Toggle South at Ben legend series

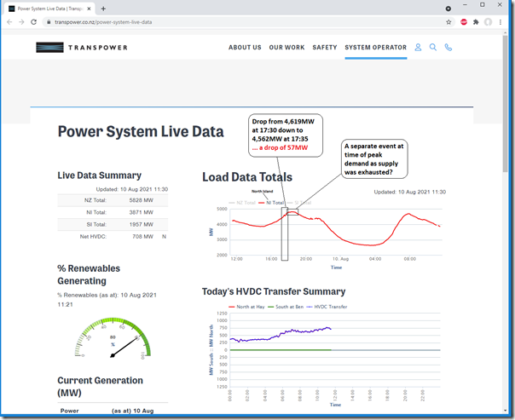pos(286,307)
